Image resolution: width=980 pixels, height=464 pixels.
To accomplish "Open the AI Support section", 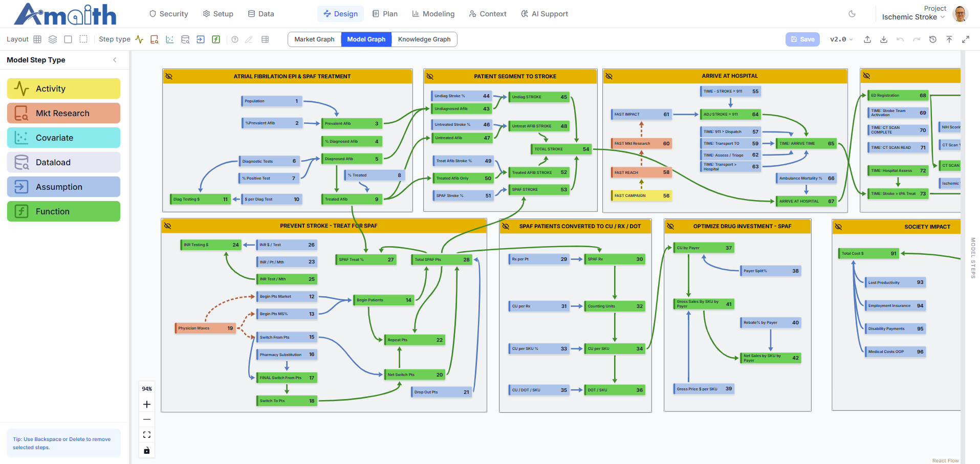I will [545, 14].
